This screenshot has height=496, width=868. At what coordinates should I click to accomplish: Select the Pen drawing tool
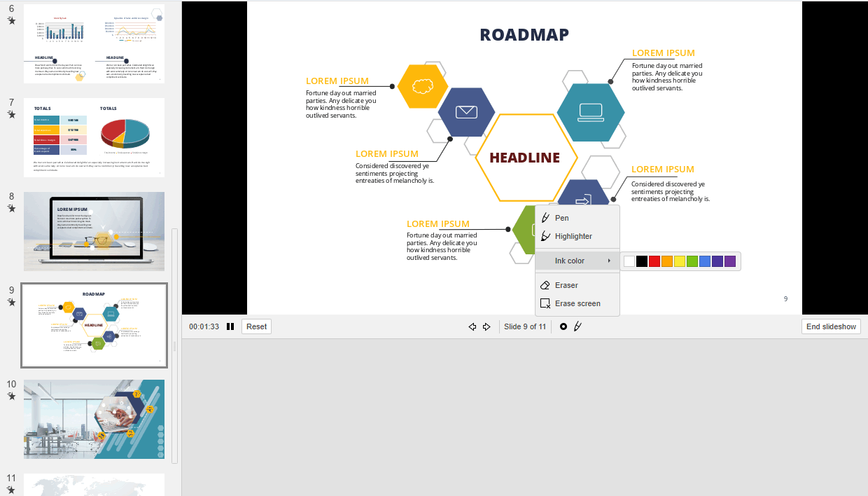coord(561,218)
